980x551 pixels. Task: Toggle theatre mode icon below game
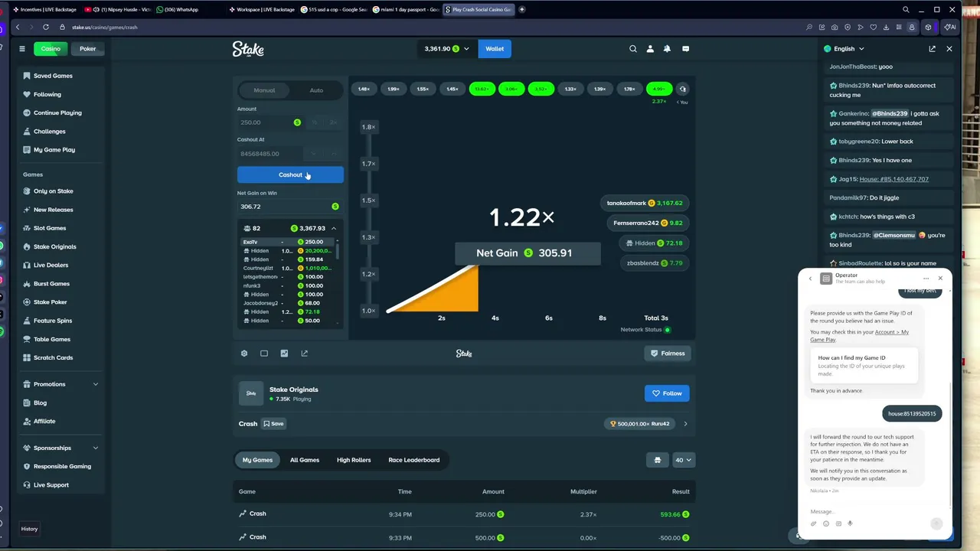tap(264, 354)
